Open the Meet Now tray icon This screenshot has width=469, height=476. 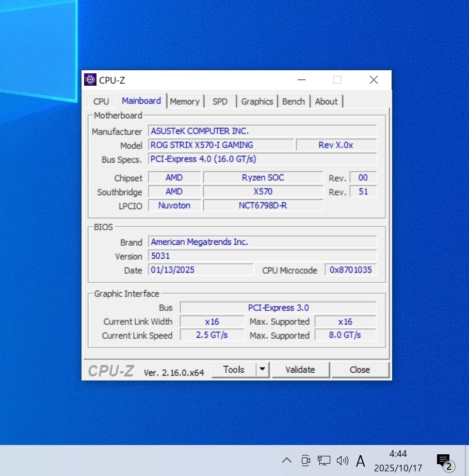[305, 460]
